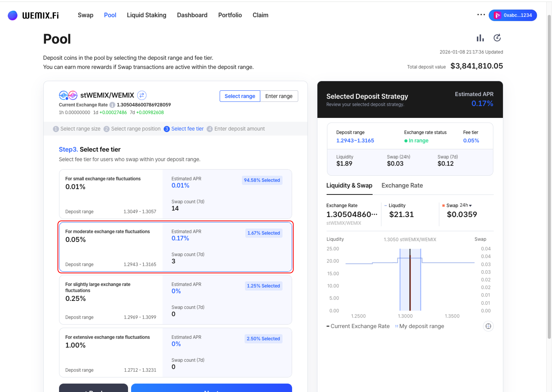
Task: Switch to the Exchange Rate tab
Action: click(x=402, y=186)
